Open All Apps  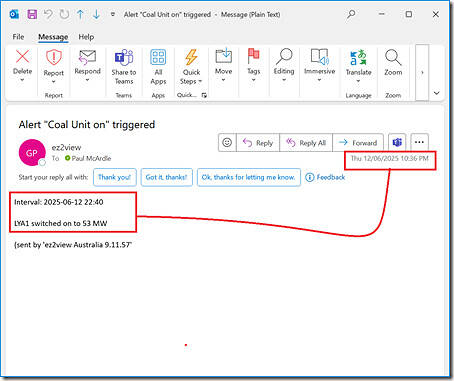158,67
